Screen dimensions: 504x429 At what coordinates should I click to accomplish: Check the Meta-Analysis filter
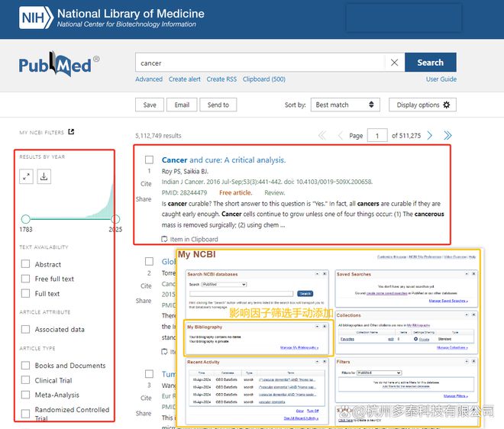(x=25, y=395)
